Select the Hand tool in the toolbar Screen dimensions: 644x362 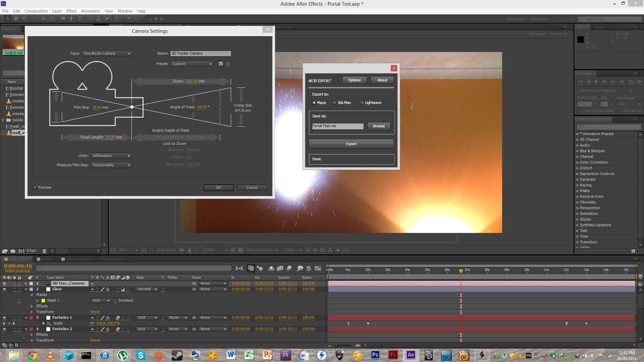[x=16, y=19]
